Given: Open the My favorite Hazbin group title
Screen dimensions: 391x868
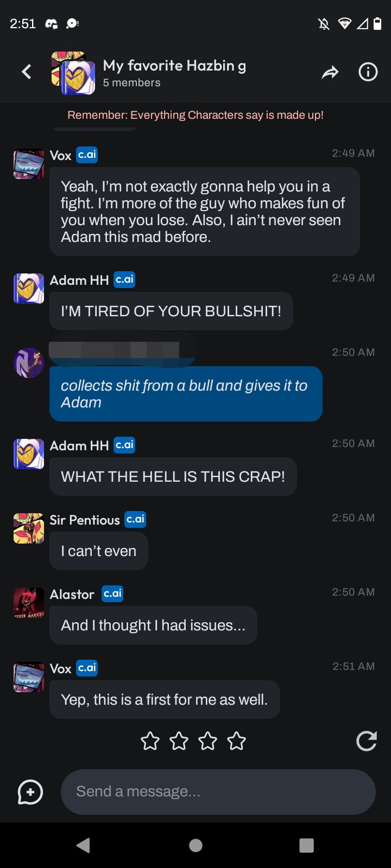Looking at the screenshot, I should point(174,66).
